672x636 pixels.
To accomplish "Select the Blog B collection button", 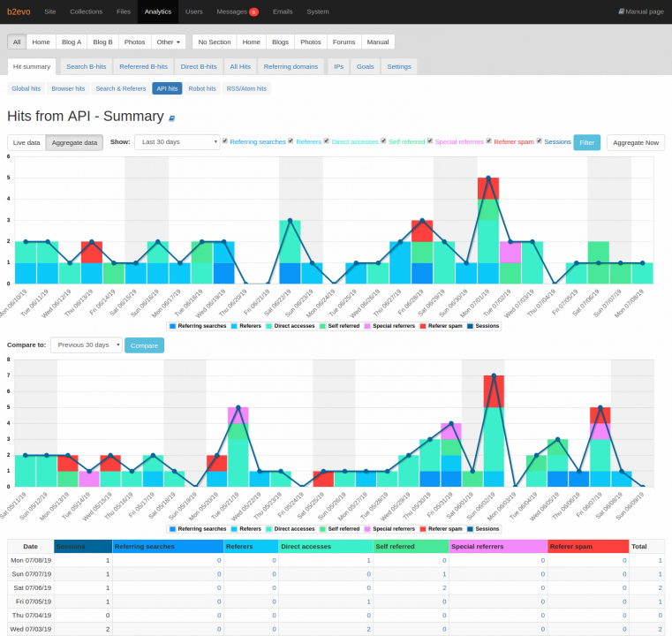I will pyautogui.click(x=102, y=42).
